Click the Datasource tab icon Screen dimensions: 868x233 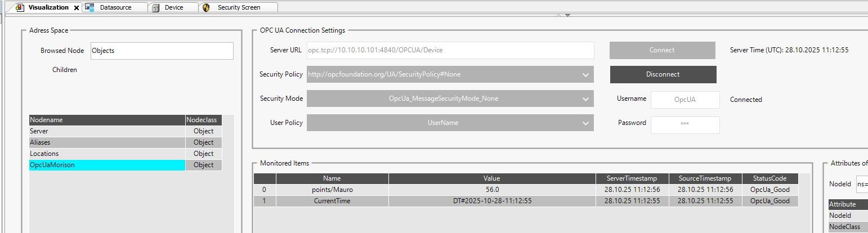[90, 7]
